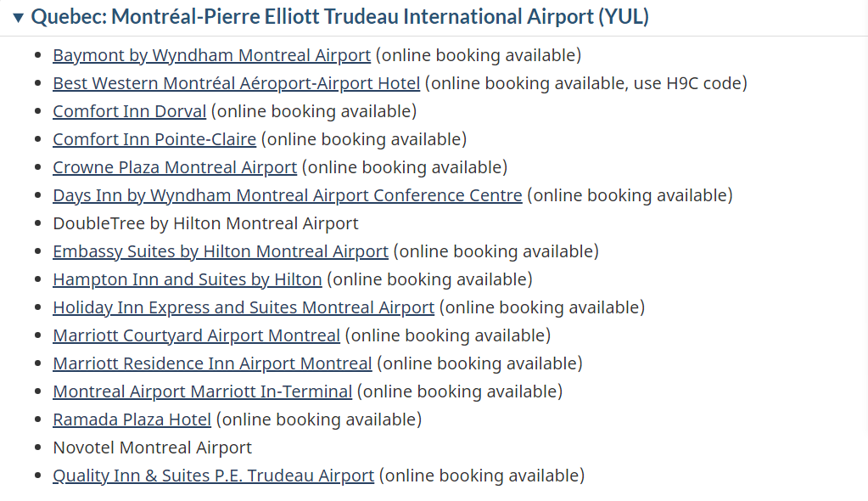Viewport: 868px width, 501px height.
Task: Open Holiday Inn Express and Suites link
Action: click(243, 307)
